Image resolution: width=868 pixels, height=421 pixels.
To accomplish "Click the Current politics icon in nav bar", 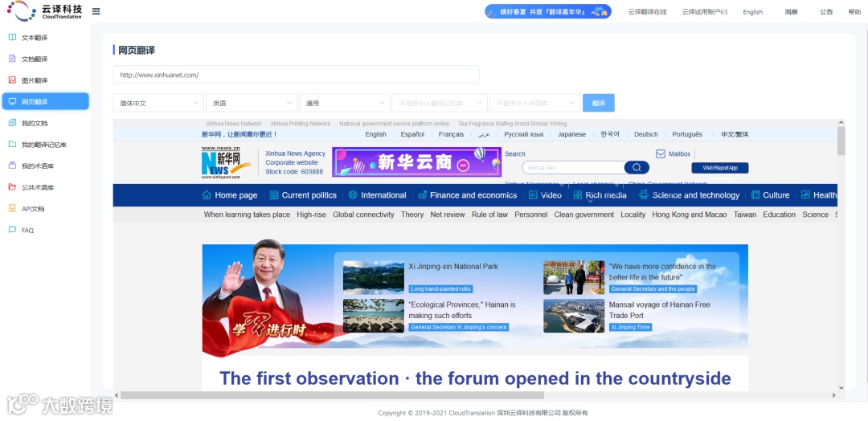I will 273,194.
